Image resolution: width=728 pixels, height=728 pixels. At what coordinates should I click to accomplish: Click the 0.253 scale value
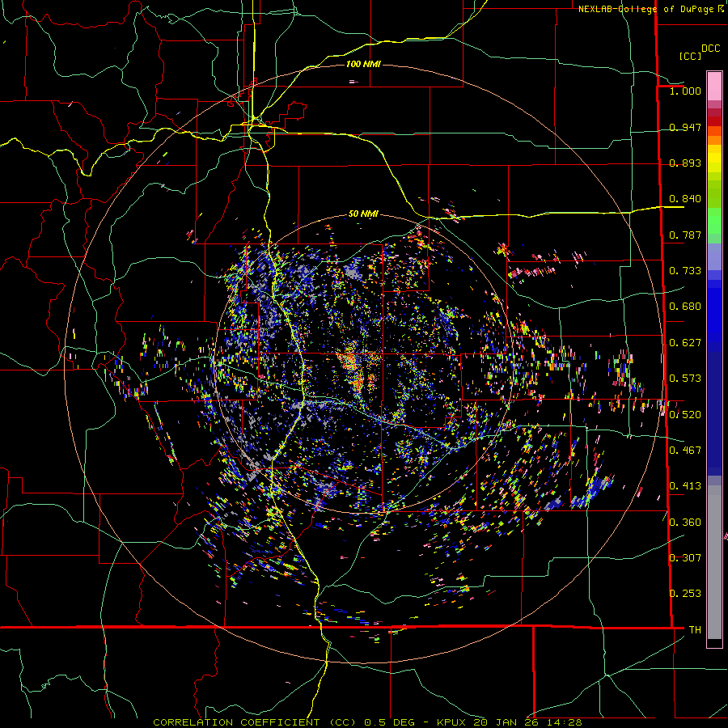point(685,594)
